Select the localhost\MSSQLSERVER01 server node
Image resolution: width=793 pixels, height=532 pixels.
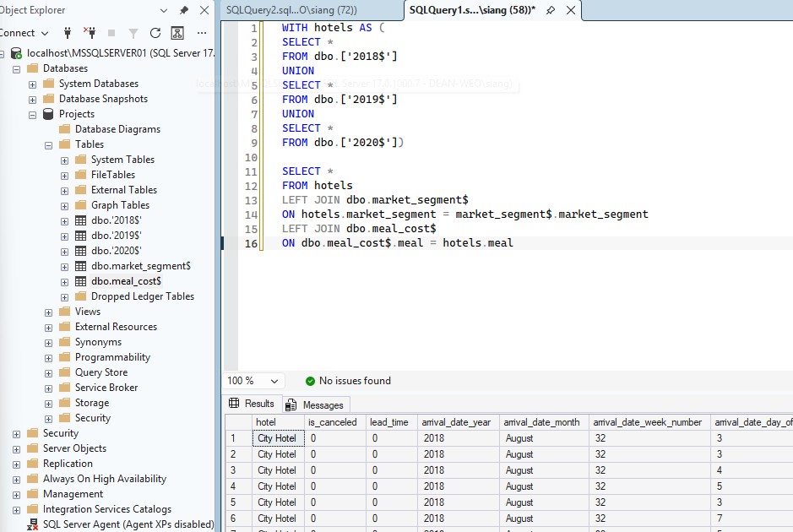tap(121, 53)
